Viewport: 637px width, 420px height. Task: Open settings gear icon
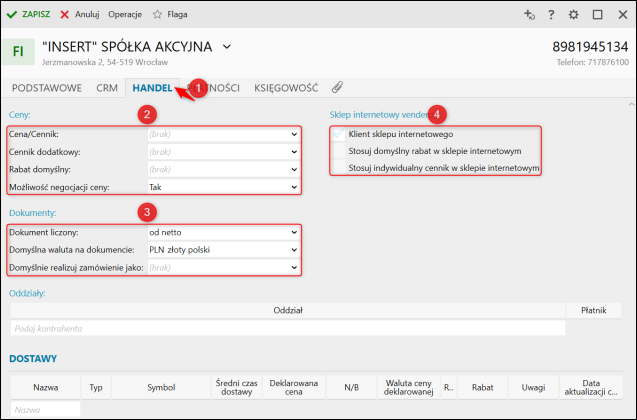pos(573,15)
